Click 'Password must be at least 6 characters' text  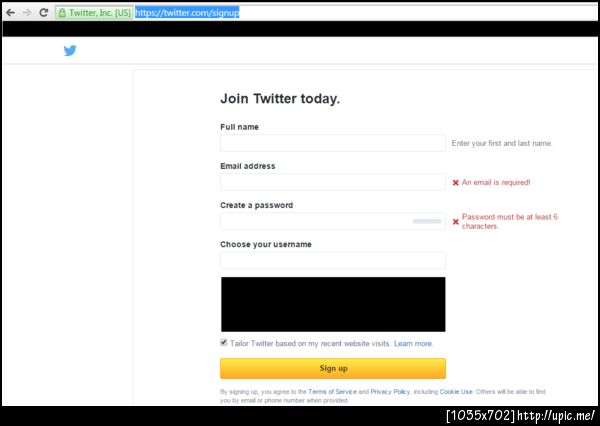point(510,221)
